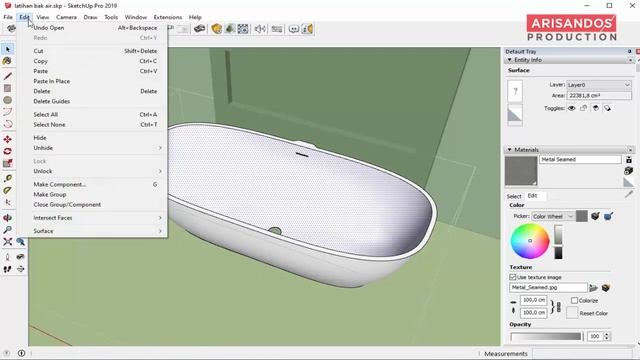Expand the Intersect Faces submenu
Image resolution: width=640 pixels, height=360 pixels.
click(x=97, y=218)
